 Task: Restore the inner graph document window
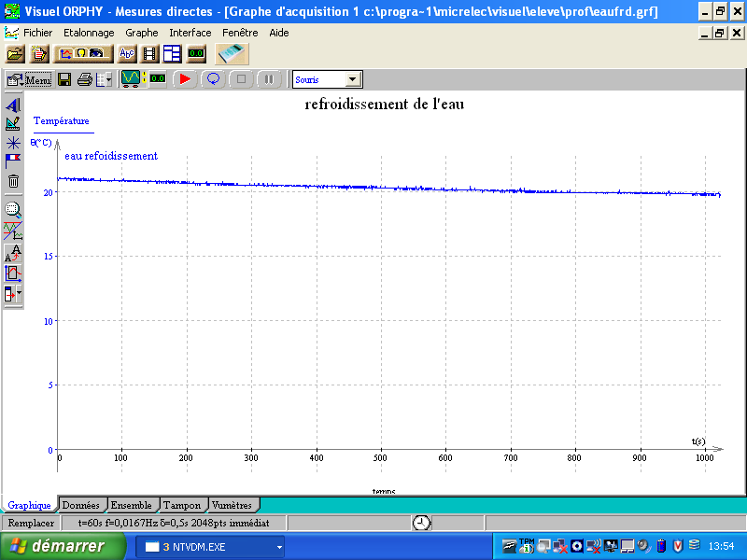(720, 33)
